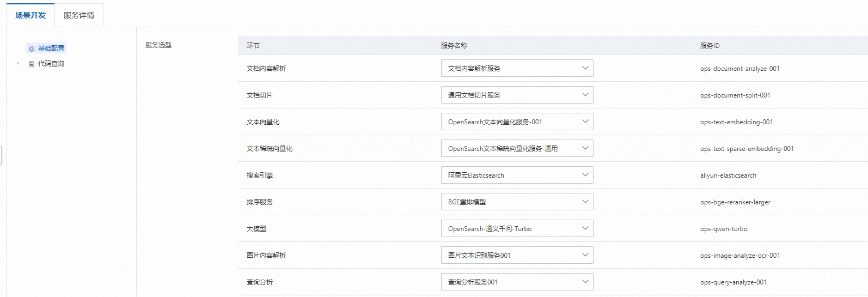Switch to the 服务详情 tab
This screenshot has width=868, height=297.
(x=79, y=15)
